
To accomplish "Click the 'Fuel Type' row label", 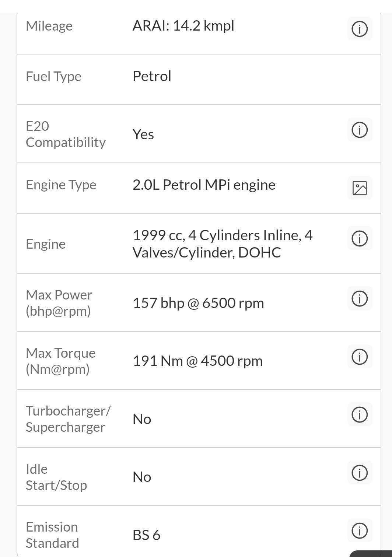I will tap(53, 77).
